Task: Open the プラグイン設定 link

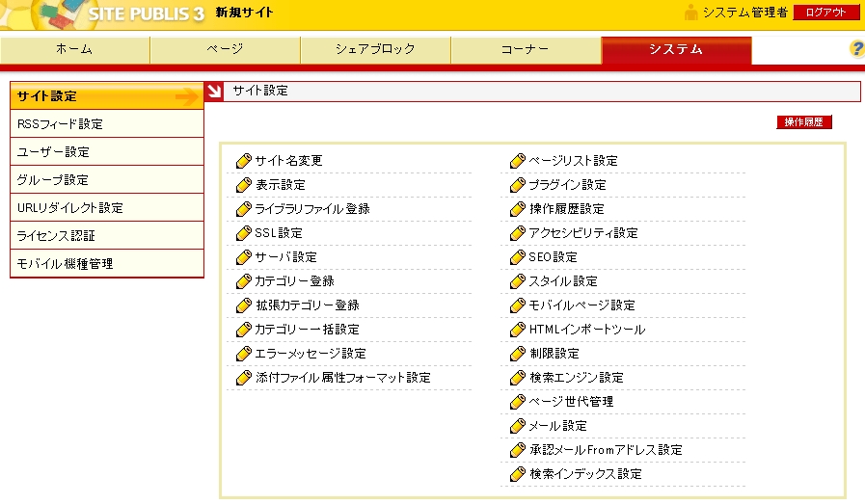Action: [x=568, y=185]
